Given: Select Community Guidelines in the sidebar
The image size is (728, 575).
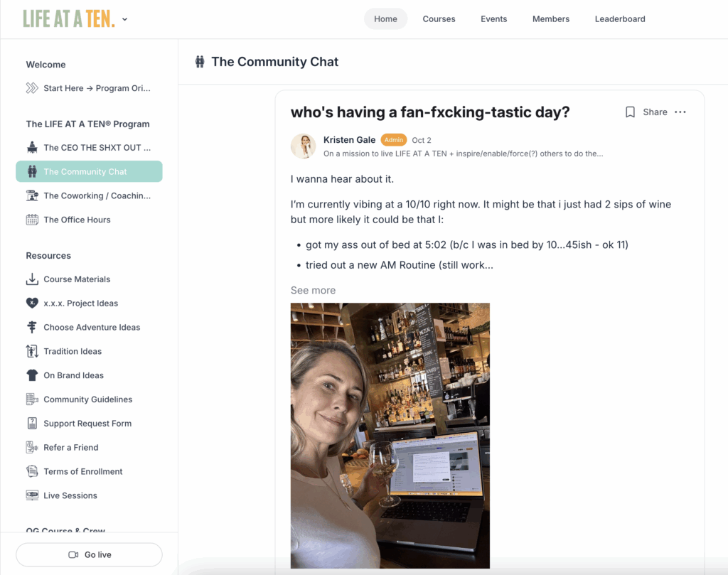Looking at the screenshot, I should point(87,399).
